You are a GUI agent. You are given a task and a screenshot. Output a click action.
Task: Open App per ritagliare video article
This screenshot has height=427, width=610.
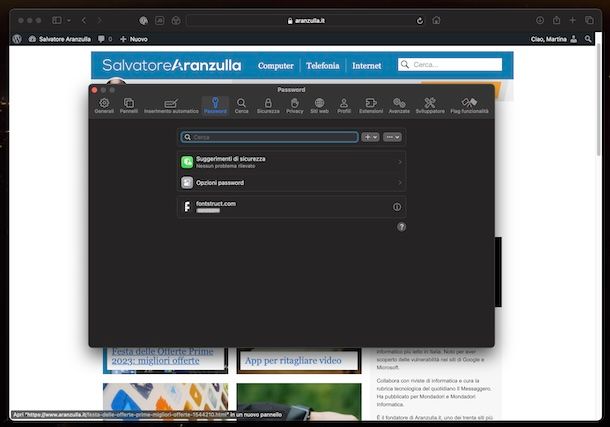point(293,360)
